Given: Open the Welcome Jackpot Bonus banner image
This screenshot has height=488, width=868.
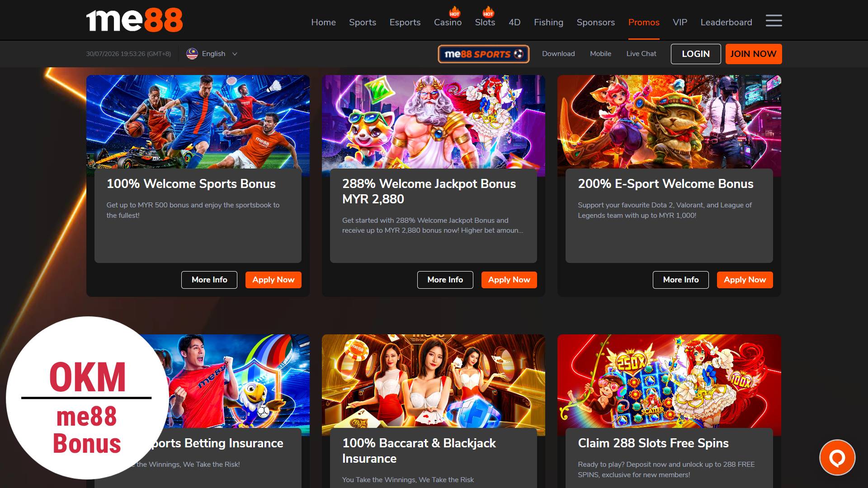Looking at the screenshot, I should (x=434, y=122).
